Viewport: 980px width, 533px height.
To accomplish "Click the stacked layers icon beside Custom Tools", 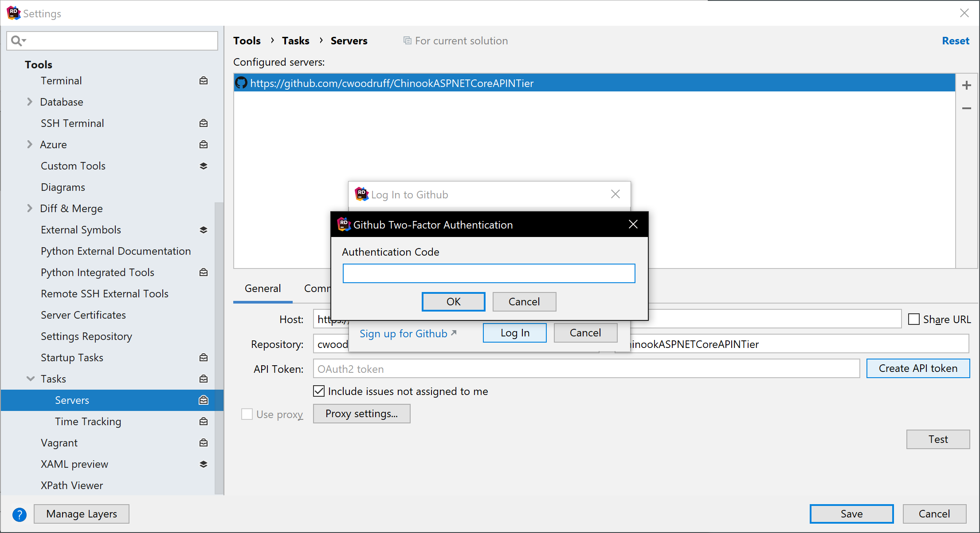I will tap(204, 166).
